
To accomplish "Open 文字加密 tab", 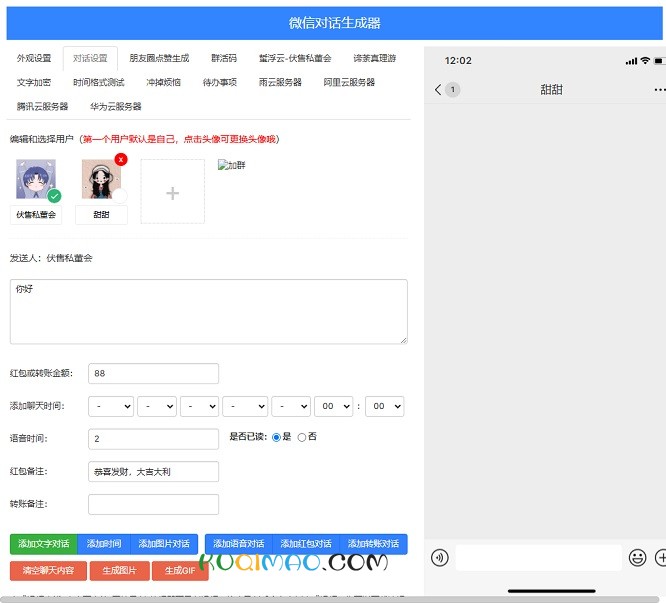I will 34,82.
